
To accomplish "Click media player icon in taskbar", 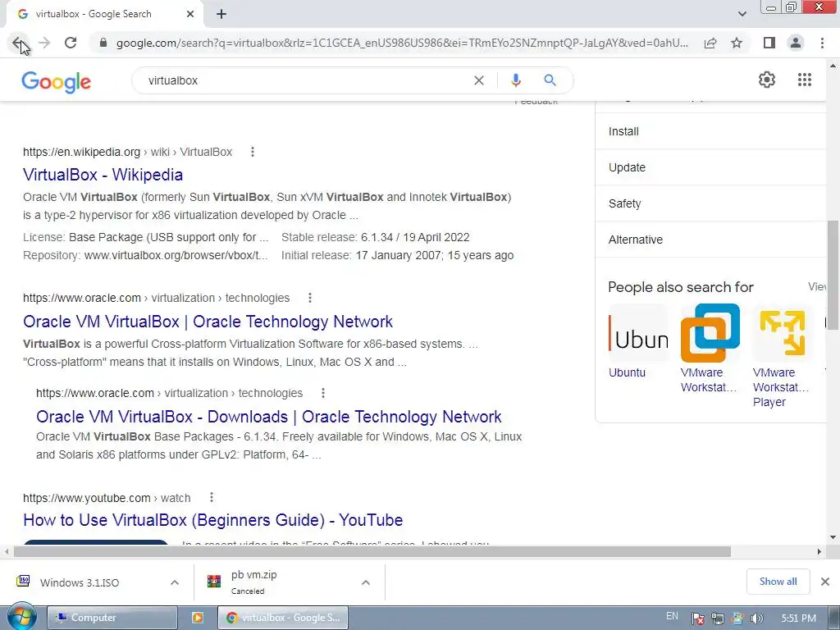I will pos(197,618).
